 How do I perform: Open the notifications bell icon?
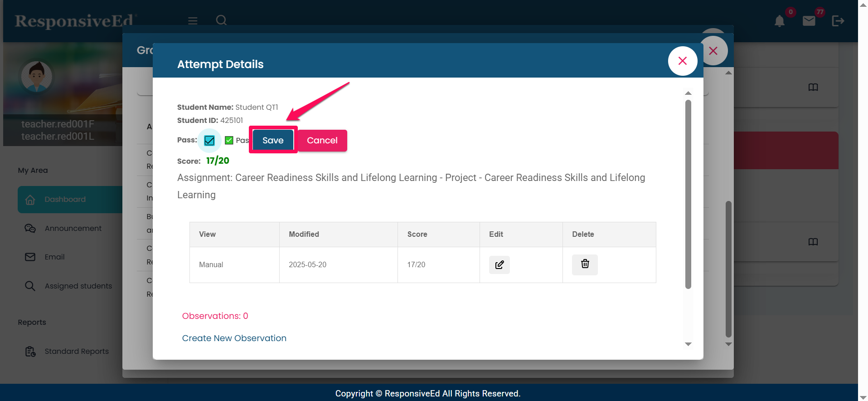click(x=779, y=21)
